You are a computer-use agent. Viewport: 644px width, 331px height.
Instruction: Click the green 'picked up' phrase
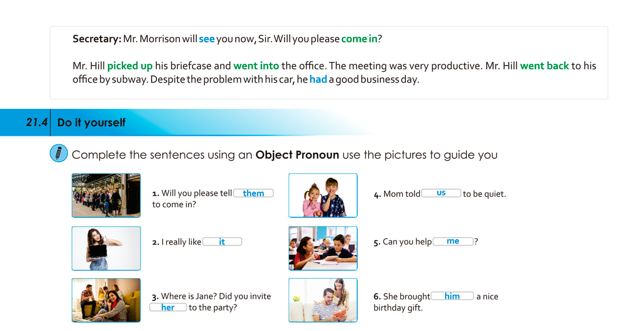[130, 66]
